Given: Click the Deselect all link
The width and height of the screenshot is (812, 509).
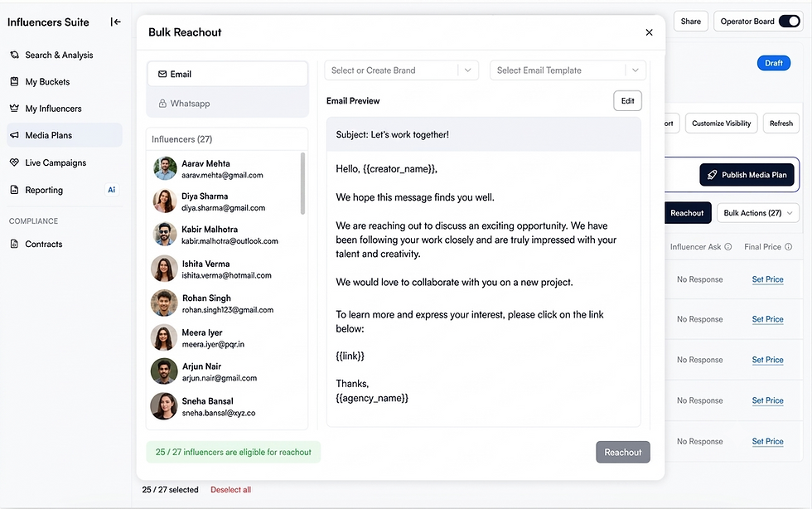Looking at the screenshot, I should (x=230, y=490).
